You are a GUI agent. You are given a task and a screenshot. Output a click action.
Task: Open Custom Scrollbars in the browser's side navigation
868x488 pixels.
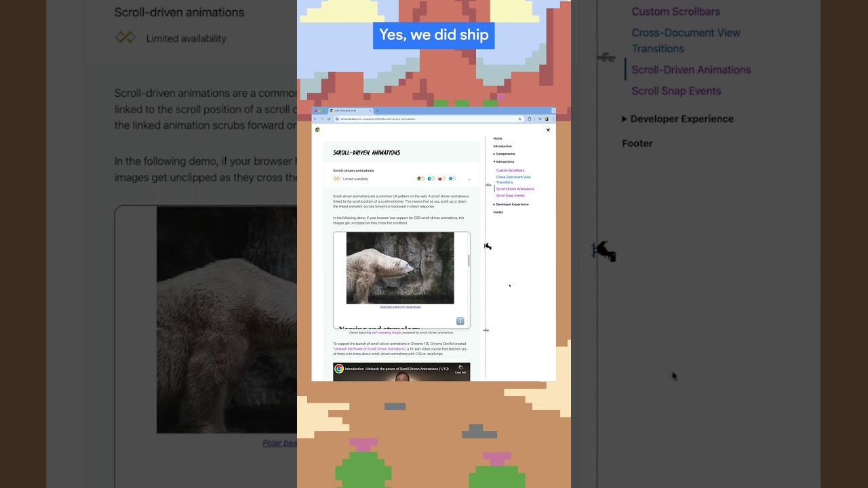[510, 171]
